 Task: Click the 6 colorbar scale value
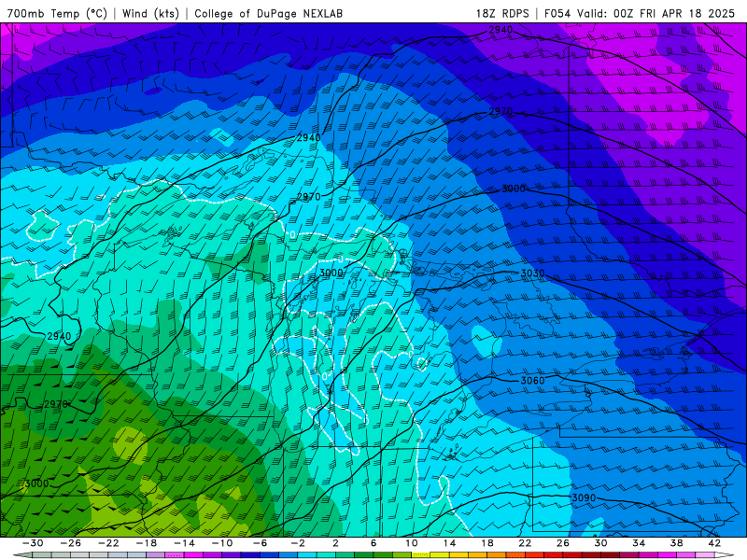(x=373, y=543)
